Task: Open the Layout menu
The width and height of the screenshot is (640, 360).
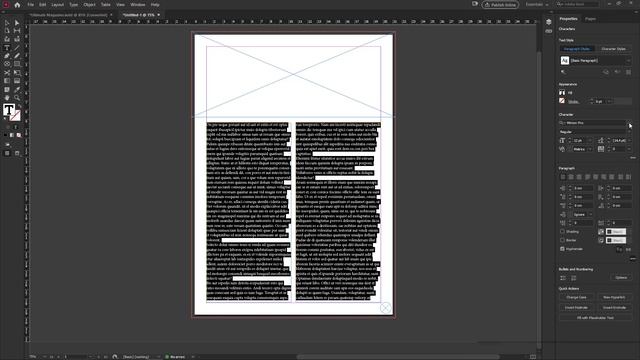Action: 58,5
